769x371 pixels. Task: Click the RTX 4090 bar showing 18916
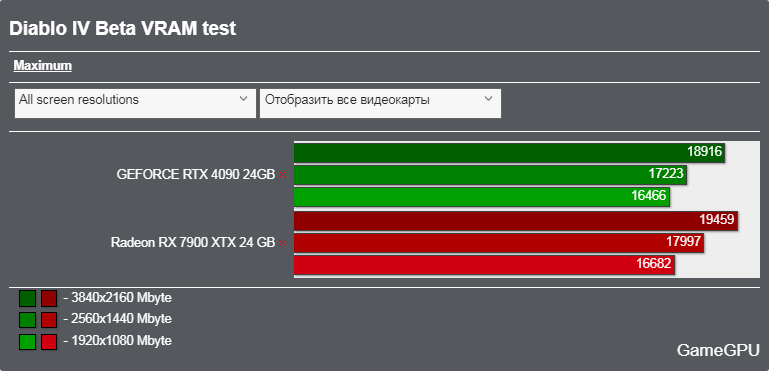(509, 152)
